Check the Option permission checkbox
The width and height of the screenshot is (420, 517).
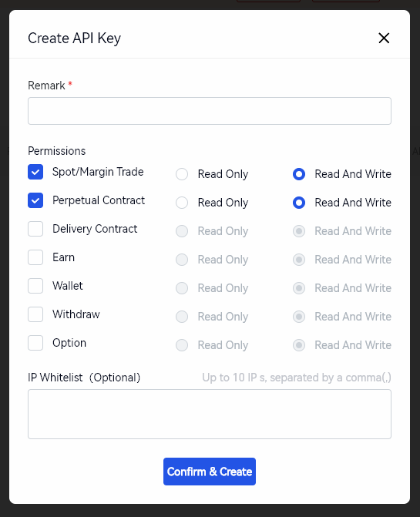pos(35,343)
